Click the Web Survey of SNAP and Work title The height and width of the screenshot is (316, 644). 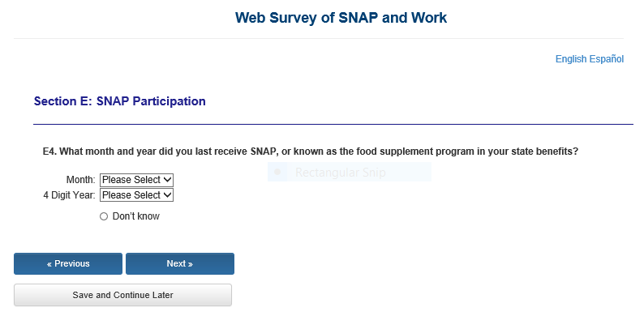pyautogui.click(x=341, y=18)
